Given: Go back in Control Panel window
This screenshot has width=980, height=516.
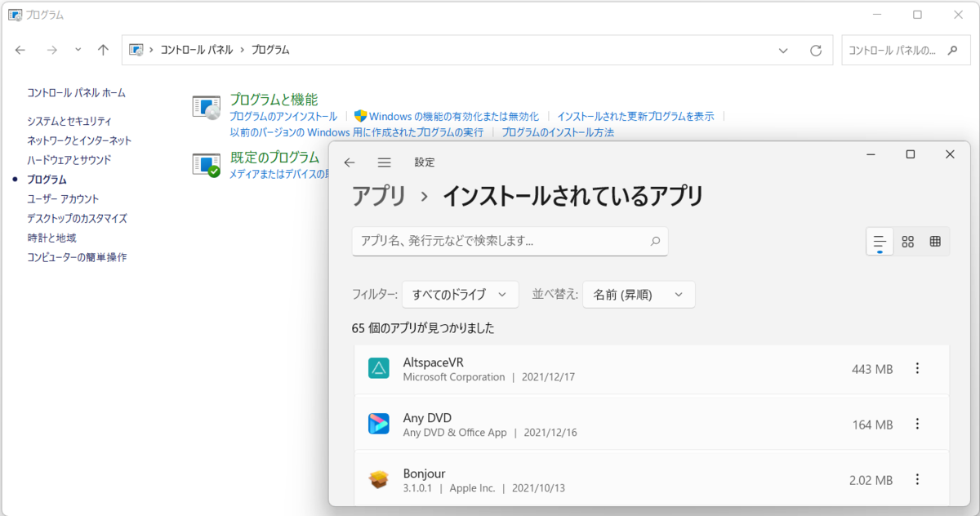Looking at the screenshot, I should [x=20, y=50].
